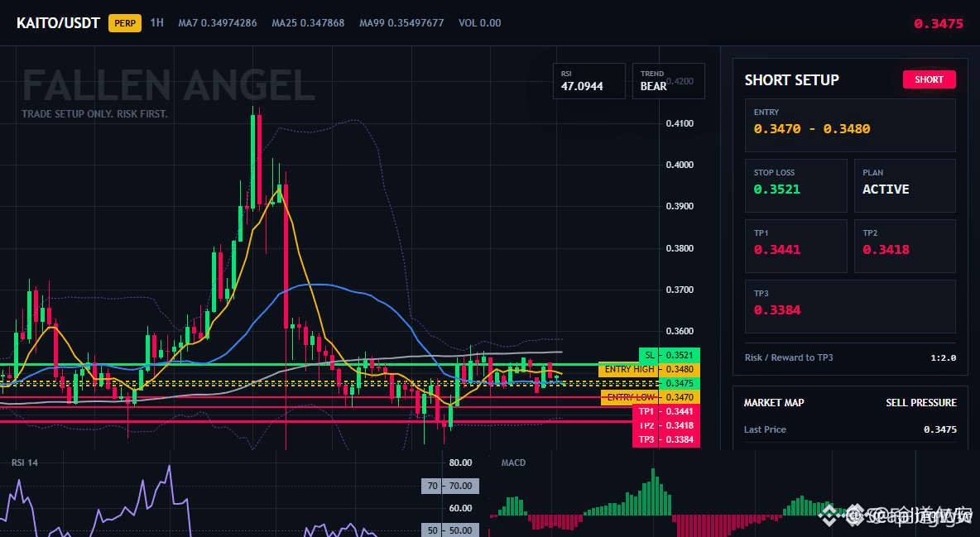Click the MA99 0.35497677 indicator value
The image size is (980, 537).
click(x=401, y=23)
